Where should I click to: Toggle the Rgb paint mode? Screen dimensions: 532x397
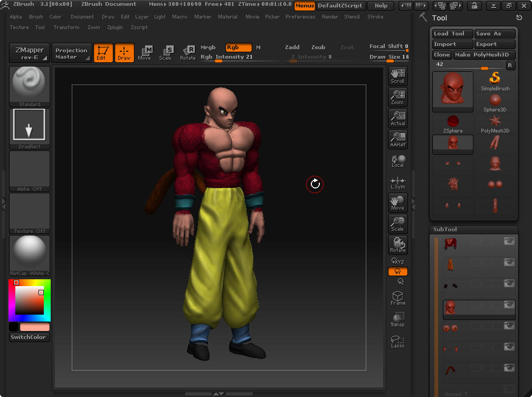(x=239, y=47)
